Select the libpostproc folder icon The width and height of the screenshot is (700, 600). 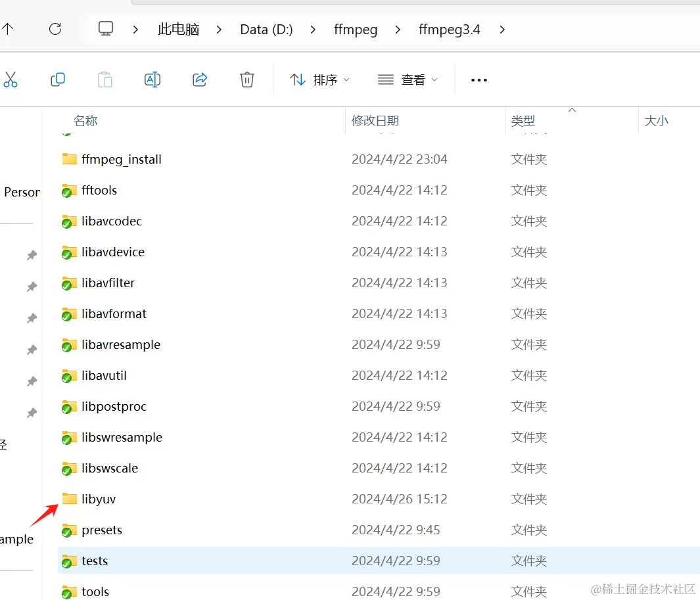[x=69, y=406]
